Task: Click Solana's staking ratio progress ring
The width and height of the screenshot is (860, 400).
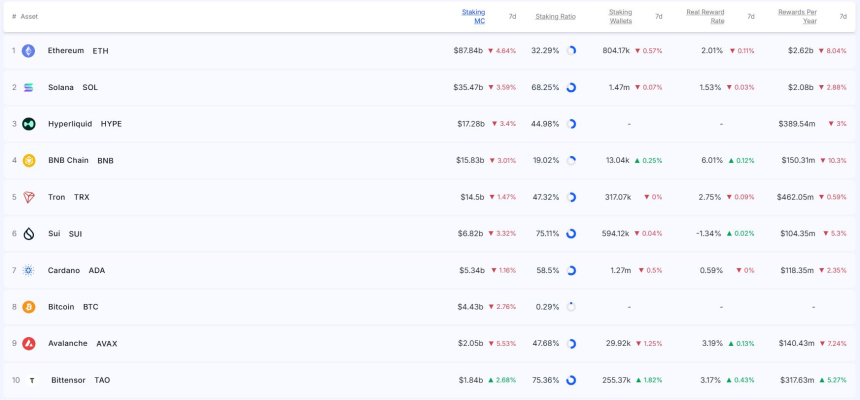Action: (x=571, y=88)
